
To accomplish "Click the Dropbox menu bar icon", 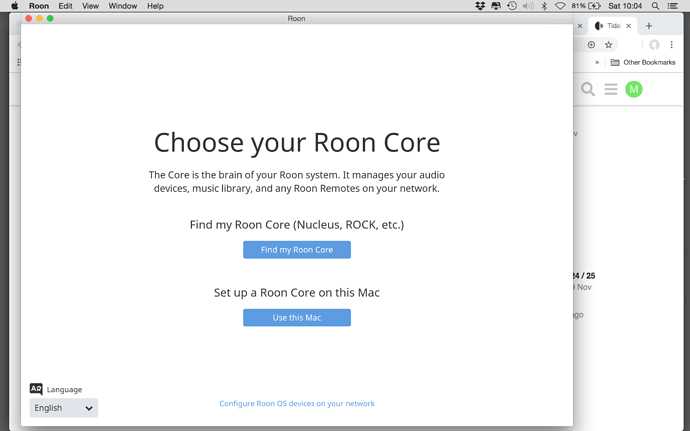I will (480, 6).
